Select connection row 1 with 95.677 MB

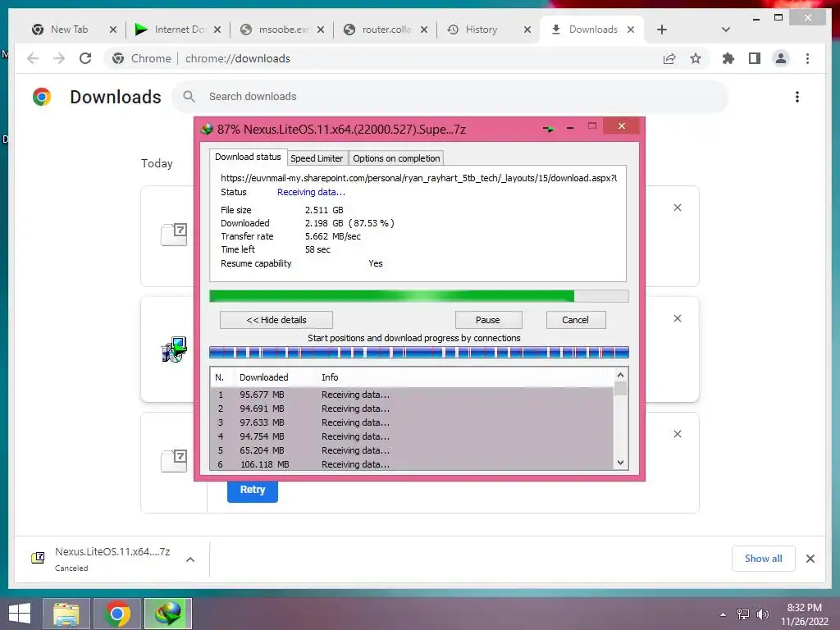(x=412, y=395)
